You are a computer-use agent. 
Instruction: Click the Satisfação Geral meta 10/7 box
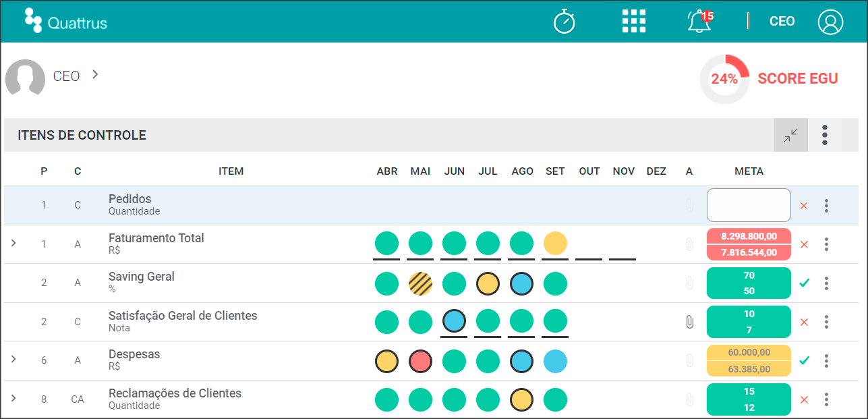click(x=749, y=322)
